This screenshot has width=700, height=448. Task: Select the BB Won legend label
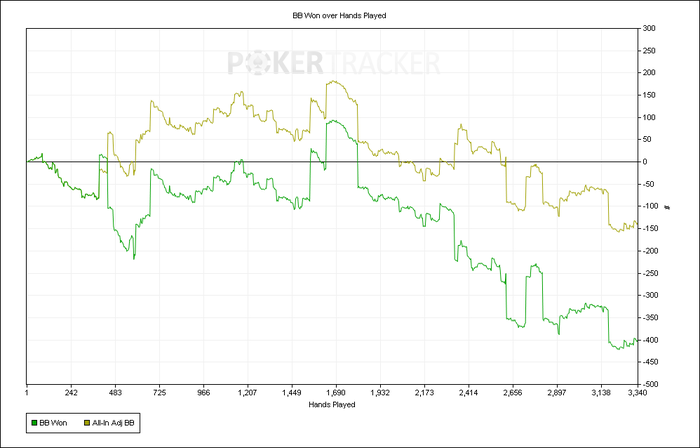pos(53,423)
